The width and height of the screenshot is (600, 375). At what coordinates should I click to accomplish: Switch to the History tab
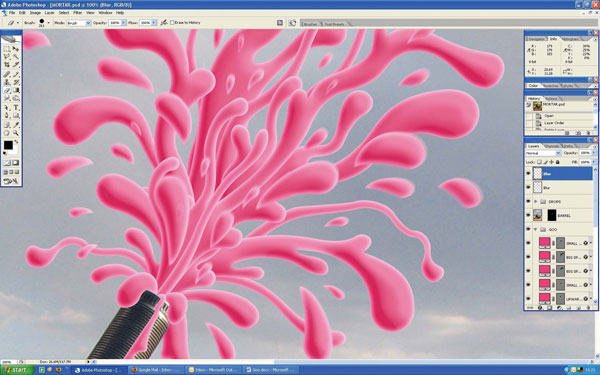click(534, 98)
